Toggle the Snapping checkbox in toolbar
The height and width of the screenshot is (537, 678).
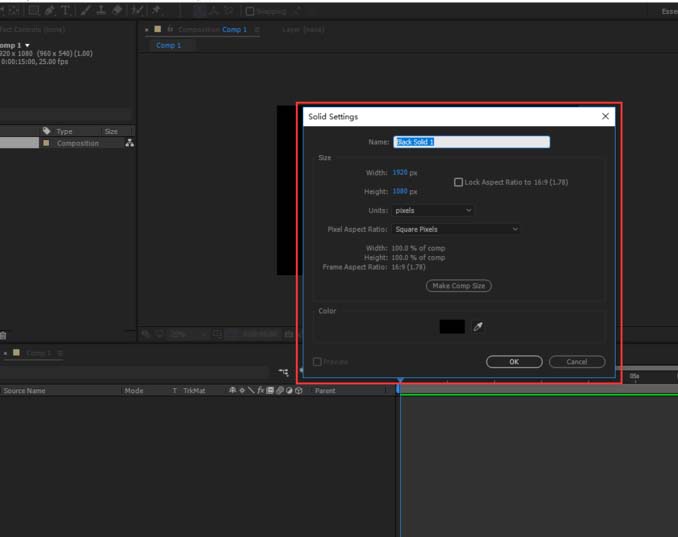(251, 11)
